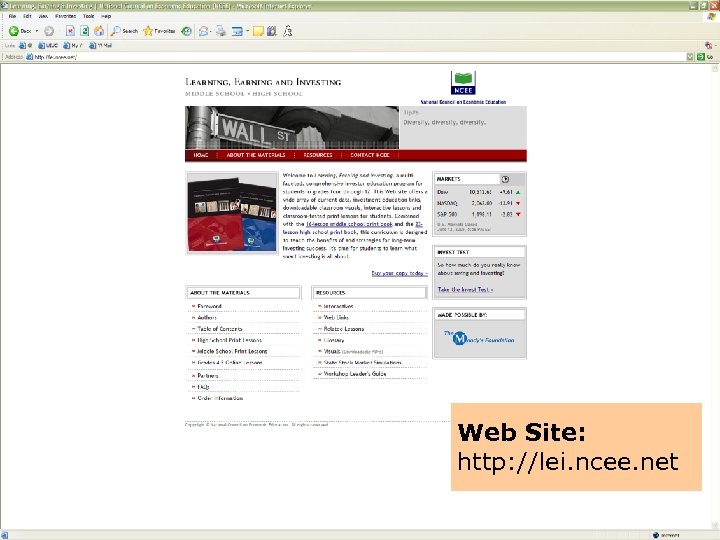Expand the Back button history dropdown

(x=37, y=31)
